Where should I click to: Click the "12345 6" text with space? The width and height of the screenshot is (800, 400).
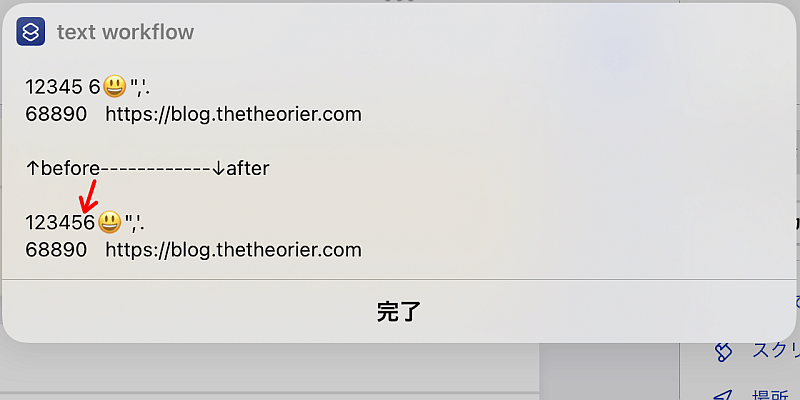click(x=63, y=87)
